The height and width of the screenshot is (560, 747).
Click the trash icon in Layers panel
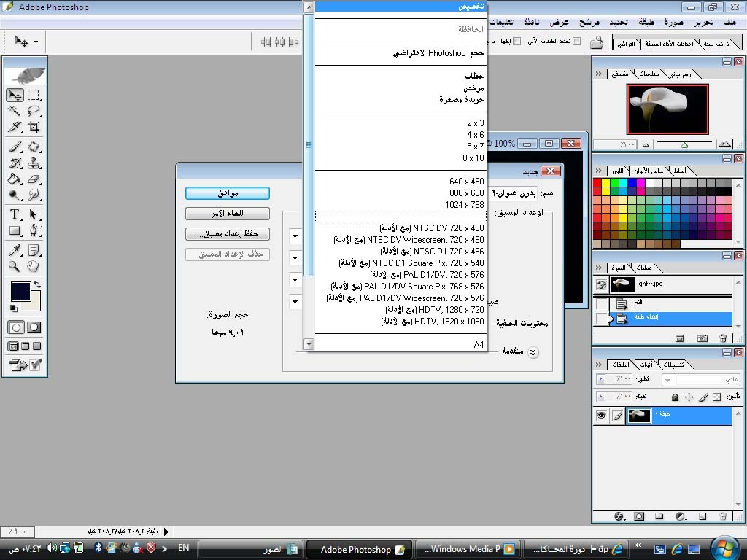point(723,516)
